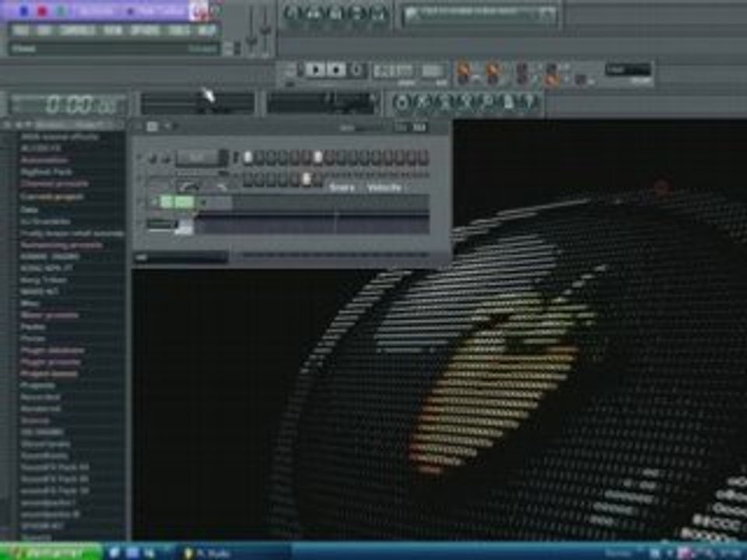The height and width of the screenshot is (560, 747).
Task: Click the third icon in top toolbar panel
Action: pos(335,14)
